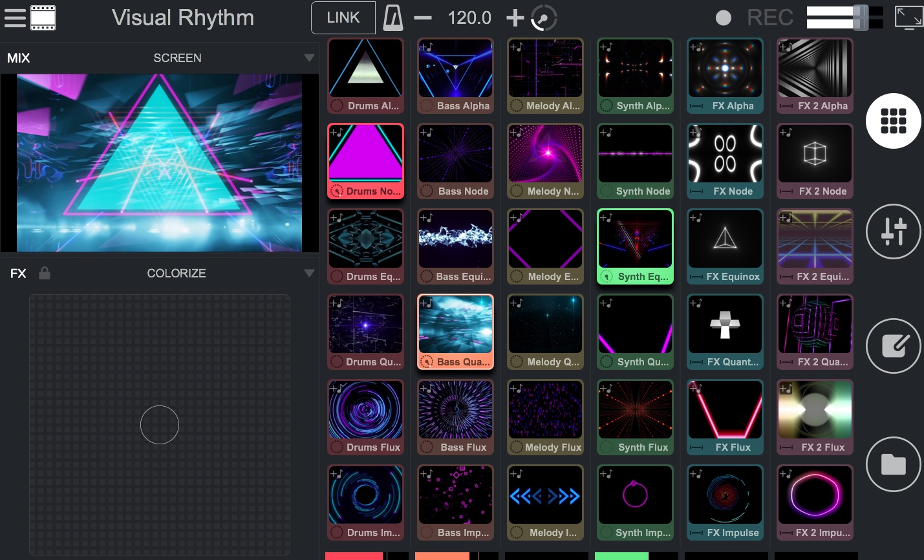
Task: Click the film clip library icon
Action: coord(43,17)
